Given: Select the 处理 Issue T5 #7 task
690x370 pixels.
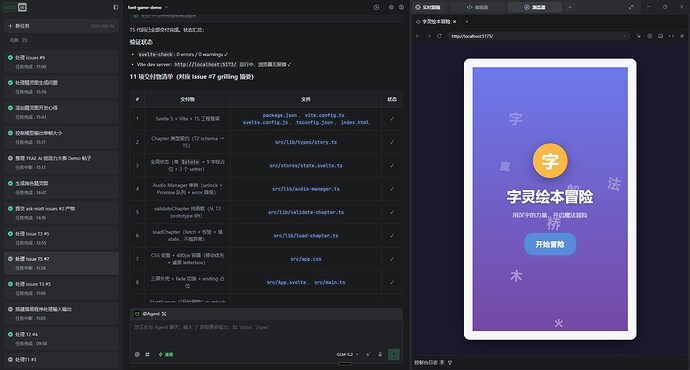Looking at the screenshot, I should tap(61, 263).
